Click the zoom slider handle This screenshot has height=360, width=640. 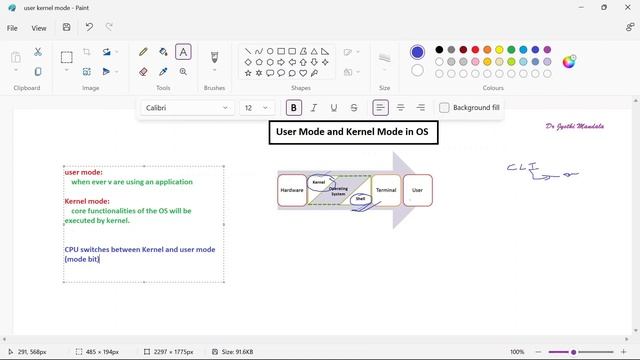click(573, 352)
